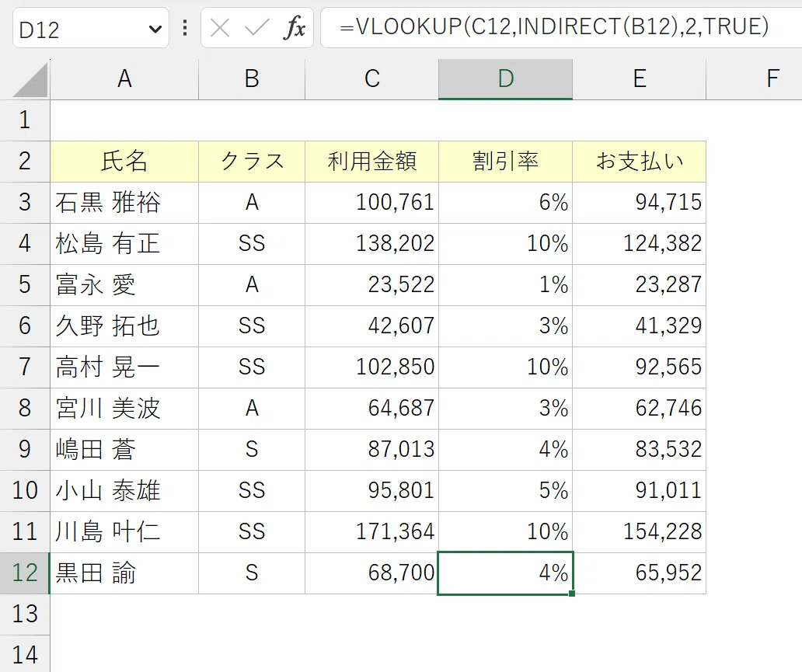Click the Insert Function fx icon
Image resolution: width=802 pixels, height=672 pixels.
(x=294, y=28)
